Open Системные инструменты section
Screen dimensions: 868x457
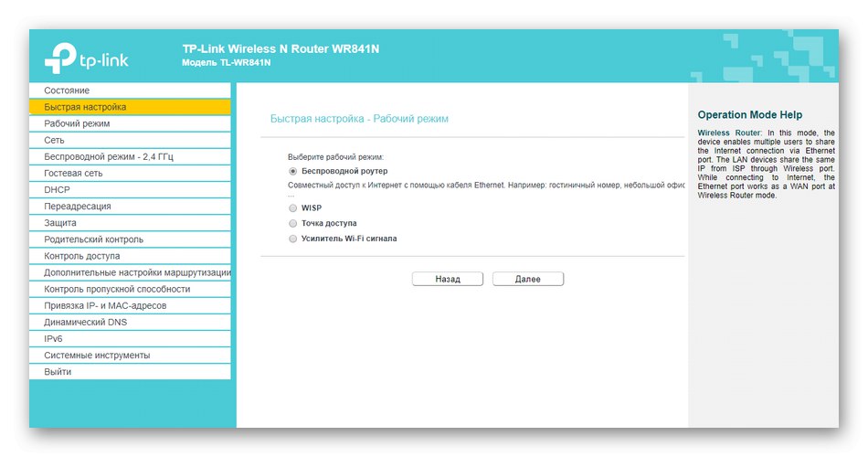[x=130, y=355]
